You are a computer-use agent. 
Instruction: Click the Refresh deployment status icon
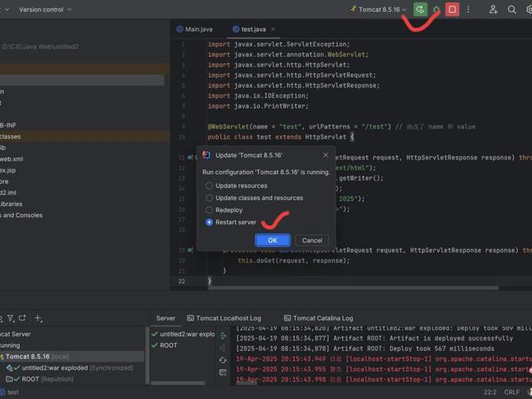click(223, 360)
